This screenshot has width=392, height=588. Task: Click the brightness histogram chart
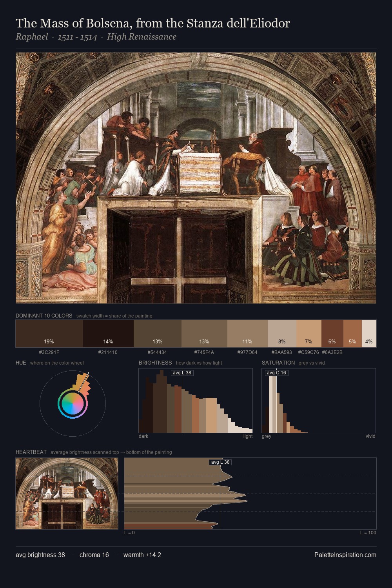pyautogui.click(x=196, y=401)
